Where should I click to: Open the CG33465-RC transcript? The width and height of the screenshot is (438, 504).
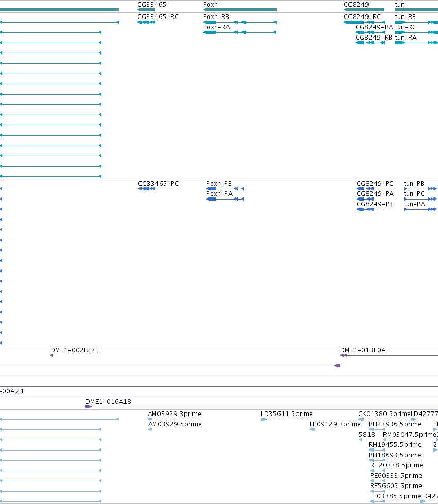[x=147, y=22]
